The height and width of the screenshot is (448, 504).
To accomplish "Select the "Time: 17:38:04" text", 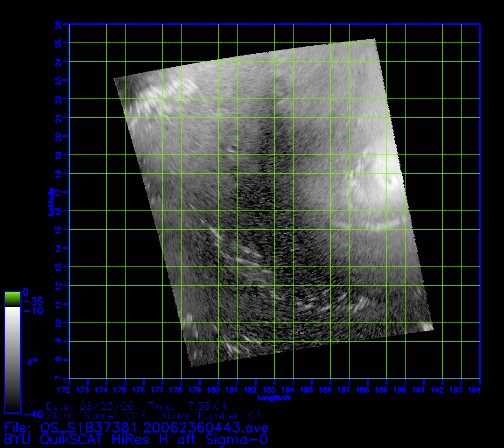I will (188, 406).
